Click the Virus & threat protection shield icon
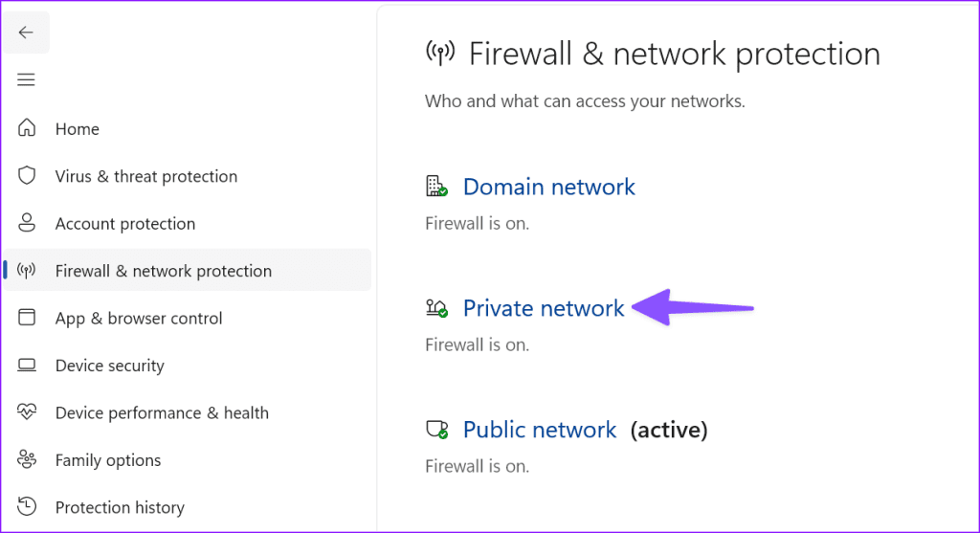The height and width of the screenshot is (533, 980). 26,175
